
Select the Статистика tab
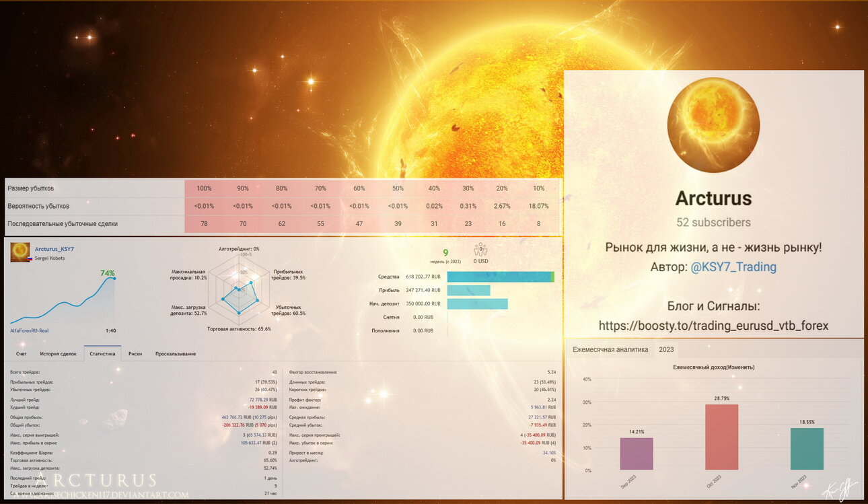click(x=102, y=354)
